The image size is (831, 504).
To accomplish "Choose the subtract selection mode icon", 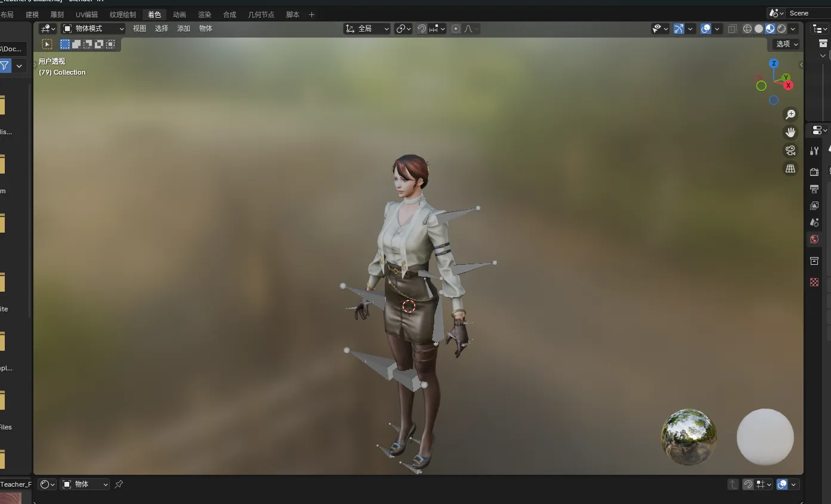I will (88, 44).
